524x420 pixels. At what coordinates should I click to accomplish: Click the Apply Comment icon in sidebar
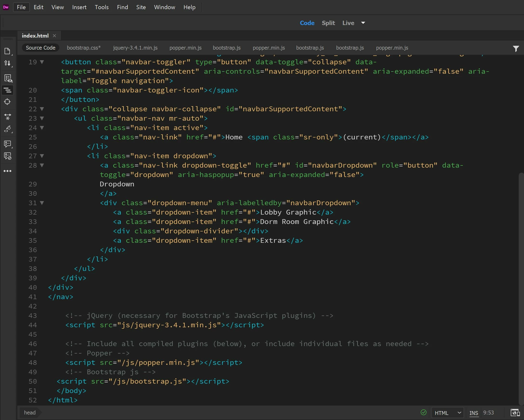point(7,144)
